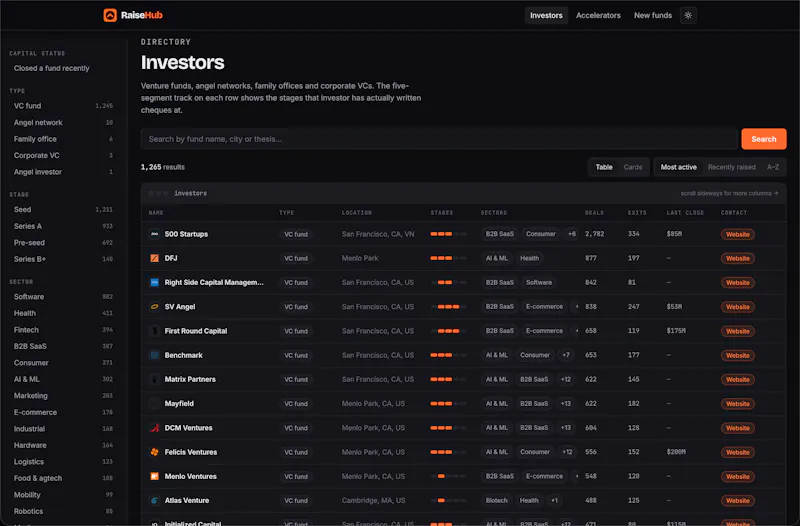Open the New funds nav tab

653,15
